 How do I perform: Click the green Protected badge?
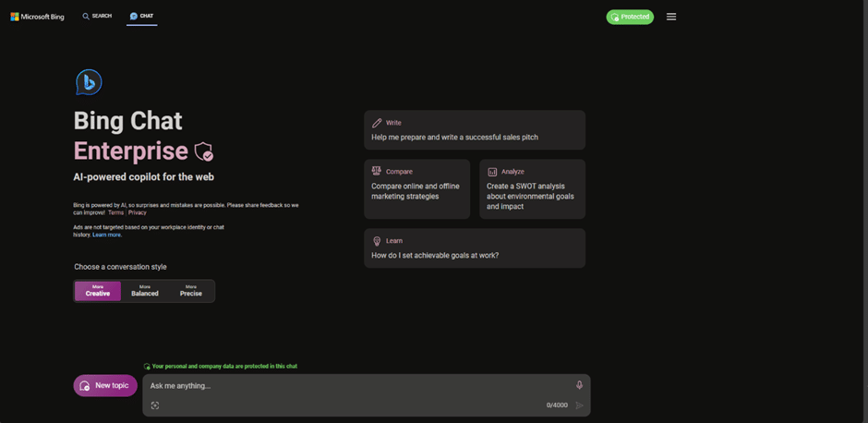pos(630,17)
